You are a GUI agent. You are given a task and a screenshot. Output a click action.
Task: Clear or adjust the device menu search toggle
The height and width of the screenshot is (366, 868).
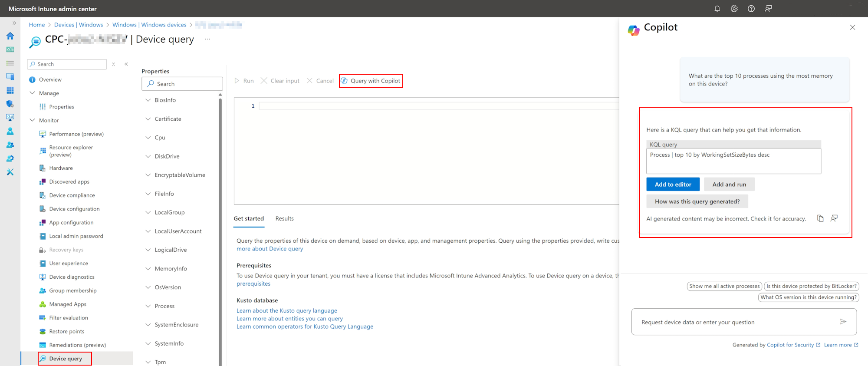click(113, 64)
